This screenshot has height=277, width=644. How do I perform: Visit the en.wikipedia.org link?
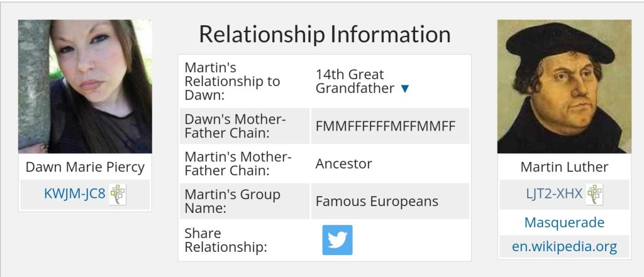pyautogui.click(x=564, y=246)
